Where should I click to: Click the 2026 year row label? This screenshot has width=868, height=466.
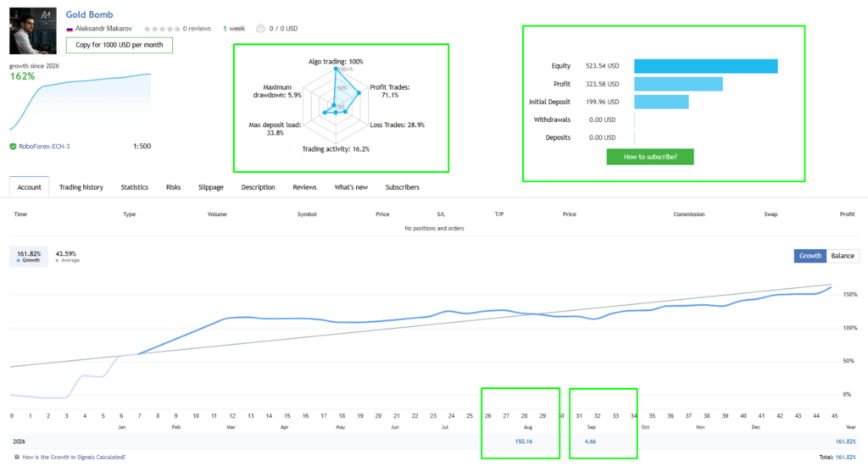19,441
